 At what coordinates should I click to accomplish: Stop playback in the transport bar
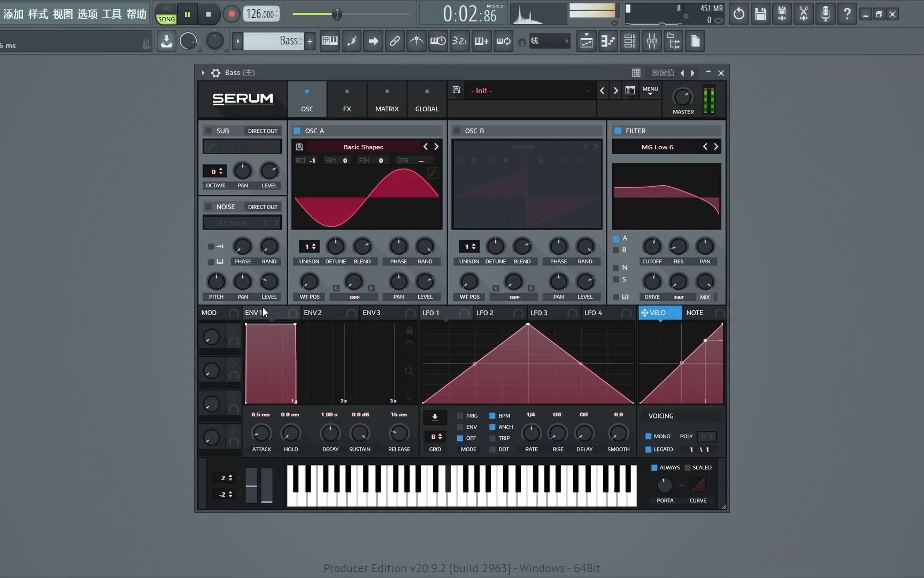[209, 14]
